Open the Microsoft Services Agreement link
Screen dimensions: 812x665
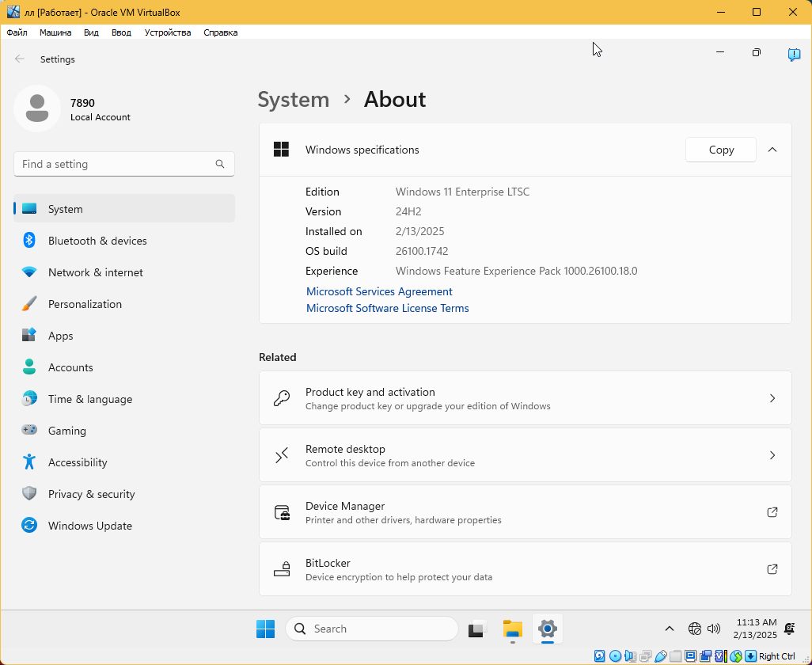(379, 291)
